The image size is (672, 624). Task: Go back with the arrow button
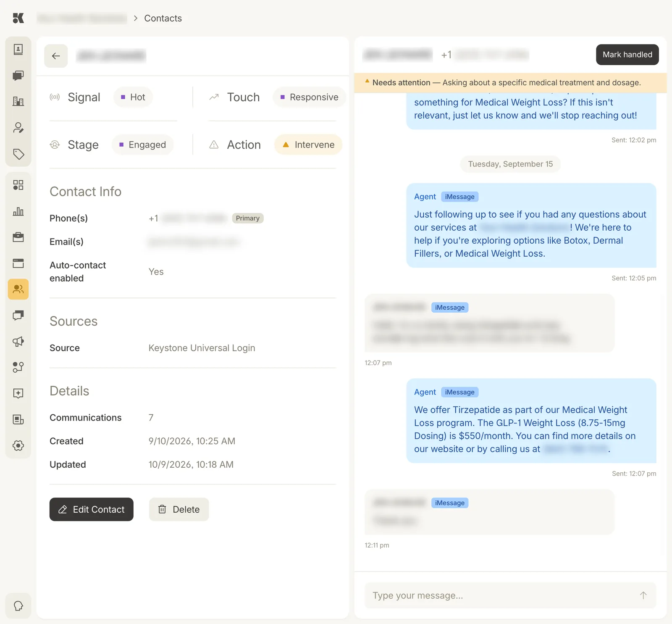(x=56, y=56)
